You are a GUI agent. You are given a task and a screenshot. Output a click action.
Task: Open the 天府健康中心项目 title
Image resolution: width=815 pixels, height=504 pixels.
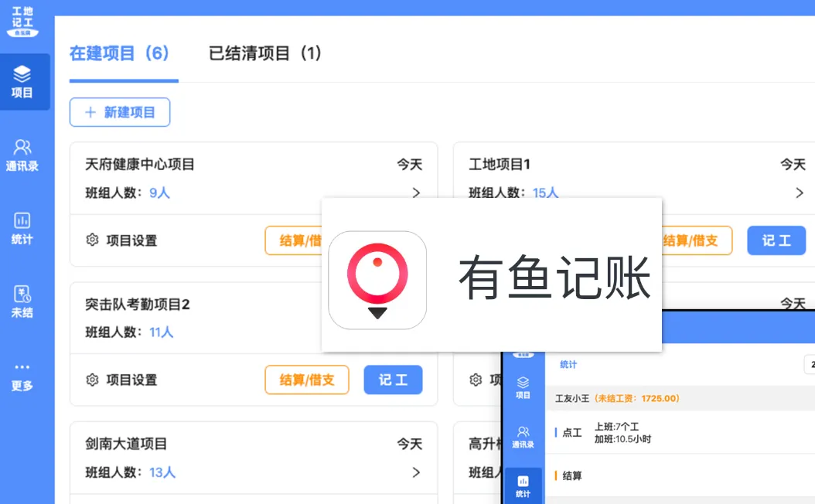[140, 164]
